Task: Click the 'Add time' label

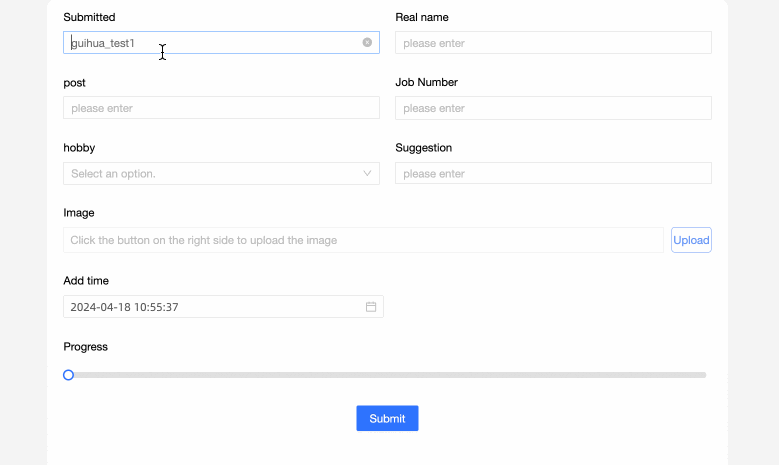Action: 86,281
